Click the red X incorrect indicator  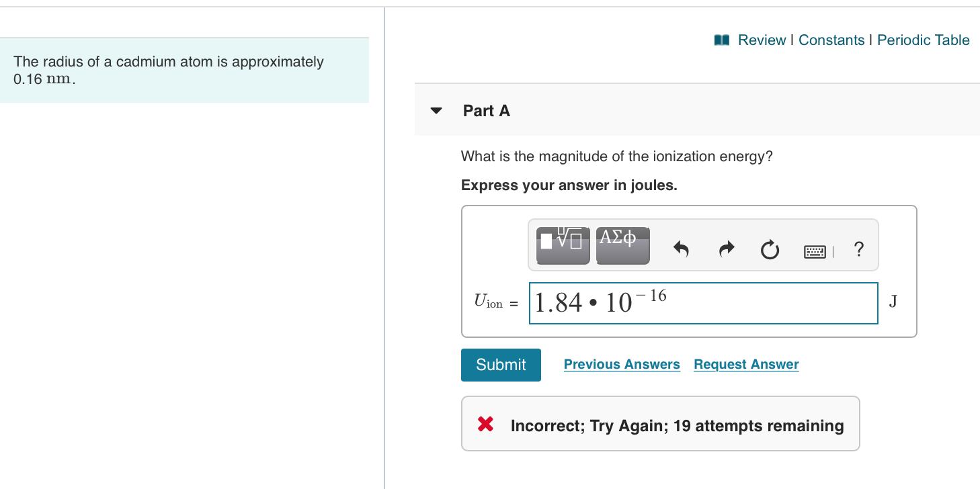[486, 424]
